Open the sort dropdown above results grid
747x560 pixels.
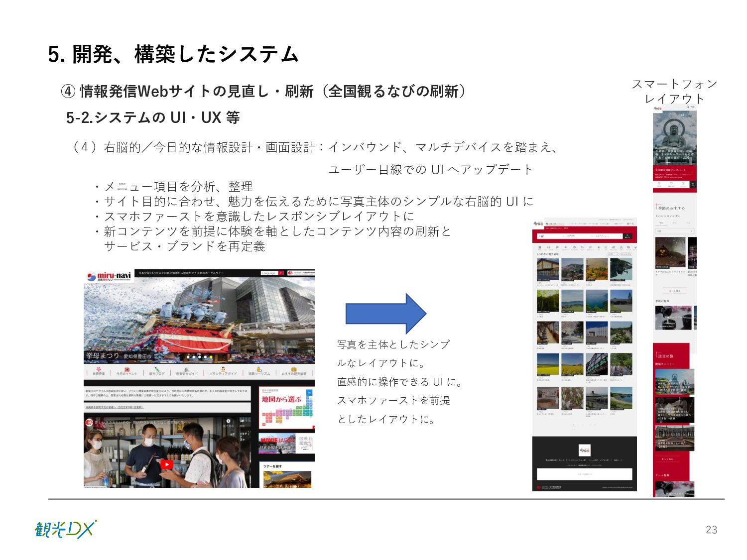(x=612, y=254)
